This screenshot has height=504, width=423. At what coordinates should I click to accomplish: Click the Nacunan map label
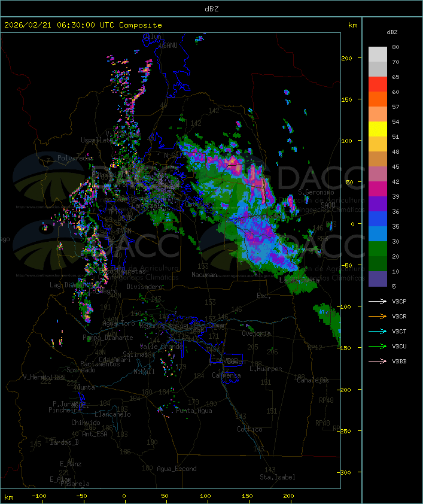tap(204, 275)
